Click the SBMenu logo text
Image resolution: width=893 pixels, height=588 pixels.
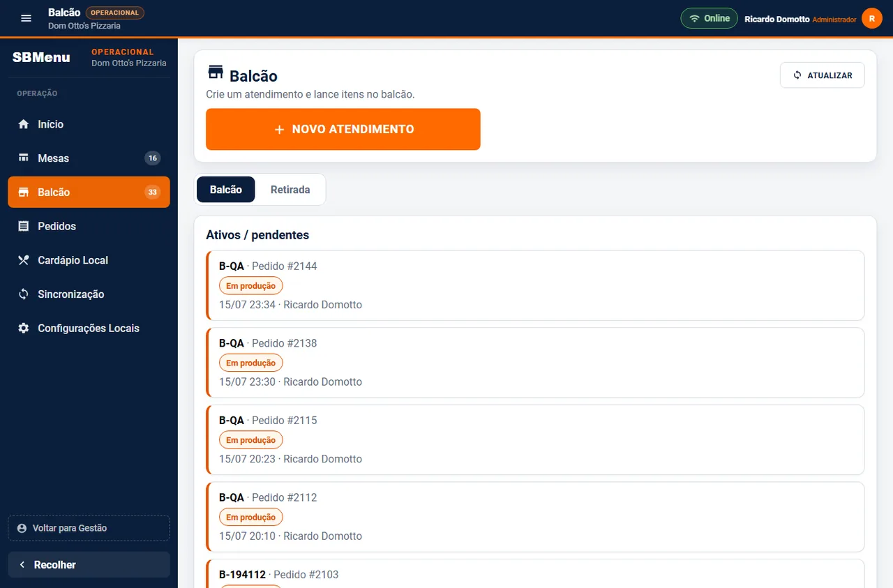(x=41, y=57)
